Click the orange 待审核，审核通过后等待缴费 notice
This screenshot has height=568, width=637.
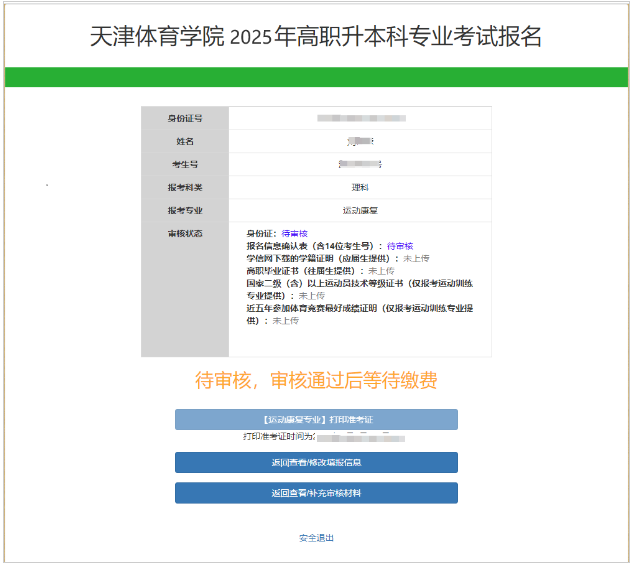click(318, 383)
